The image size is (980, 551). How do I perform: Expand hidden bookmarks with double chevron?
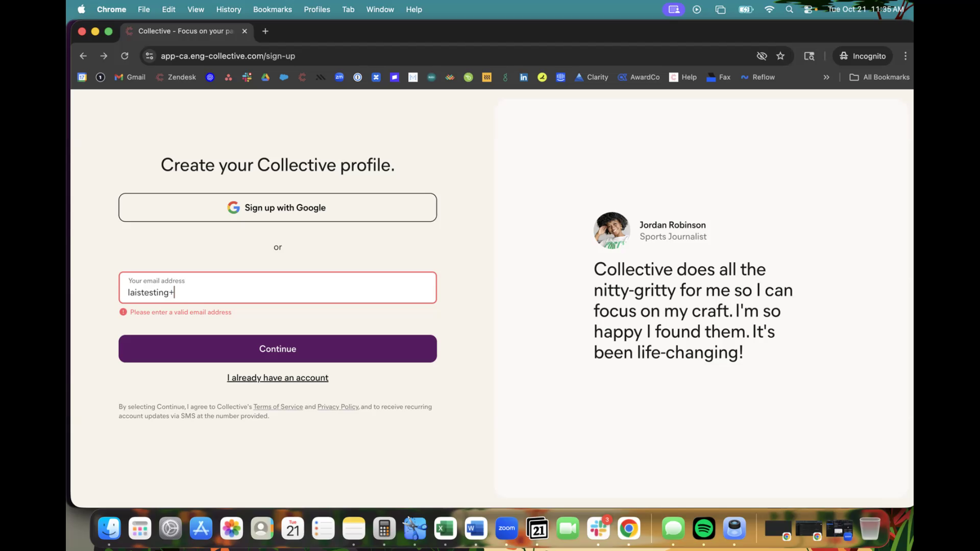click(x=826, y=78)
